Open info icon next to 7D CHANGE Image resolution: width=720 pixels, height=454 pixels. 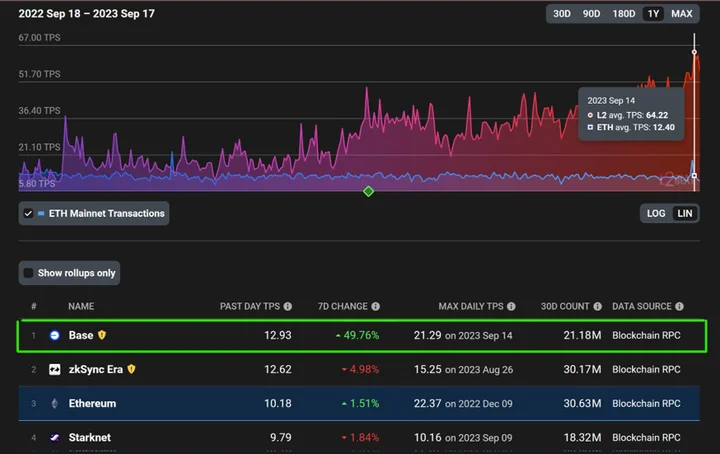tap(376, 306)
